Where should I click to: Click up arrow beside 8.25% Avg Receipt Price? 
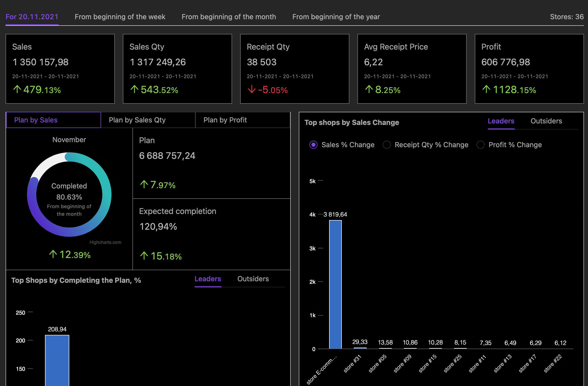coord(369,89)
